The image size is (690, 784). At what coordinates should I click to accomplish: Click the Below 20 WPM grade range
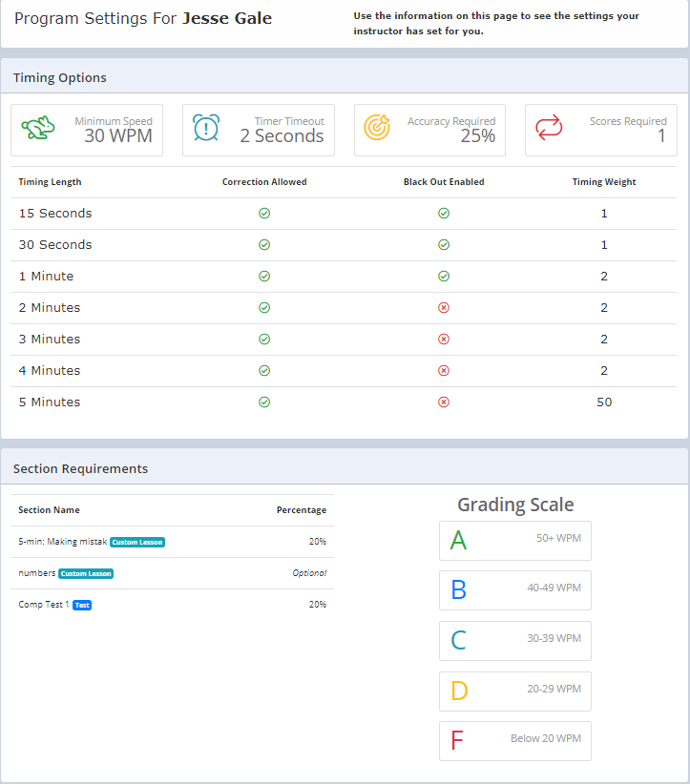pos(546,738)
